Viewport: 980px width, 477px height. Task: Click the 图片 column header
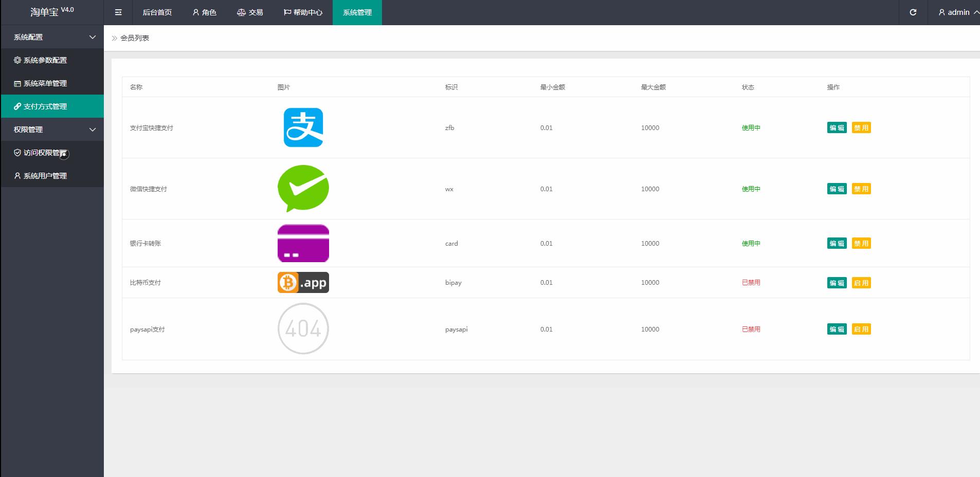(x=284, y=87)
